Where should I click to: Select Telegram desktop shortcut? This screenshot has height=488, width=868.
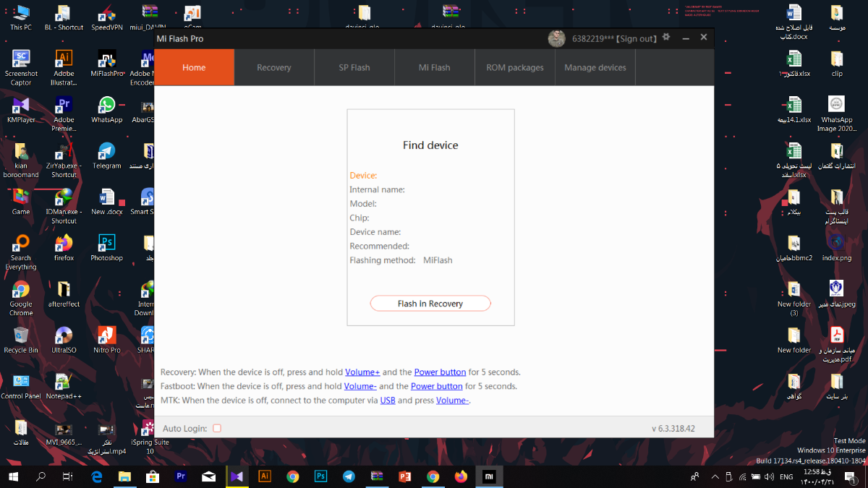click(x=107, y=155)
